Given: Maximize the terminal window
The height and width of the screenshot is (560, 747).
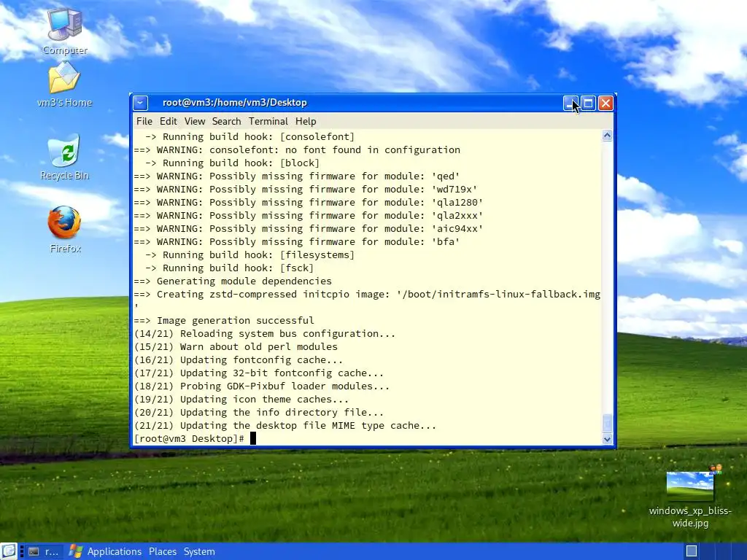Looking at the screenshot, I should (x=589, y=103).
